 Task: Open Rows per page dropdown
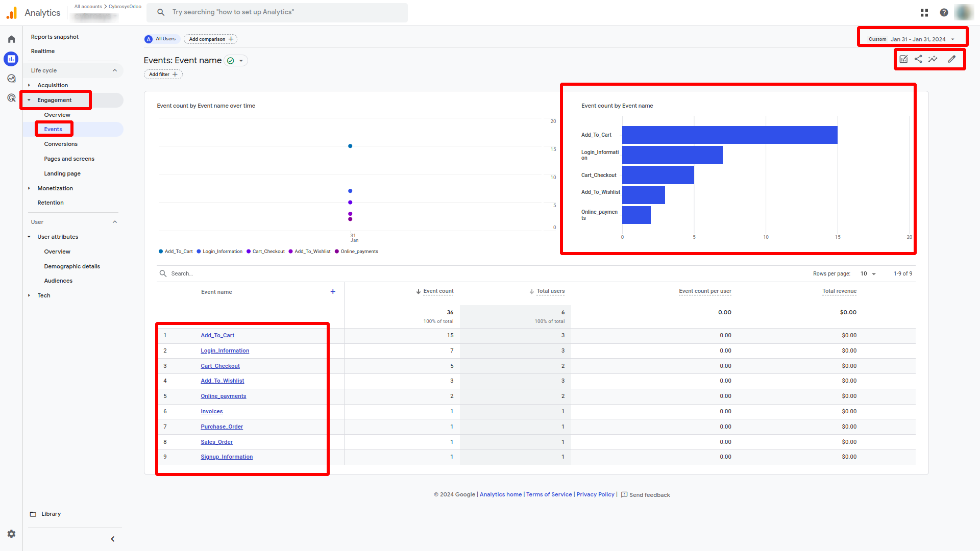point(868,274)
